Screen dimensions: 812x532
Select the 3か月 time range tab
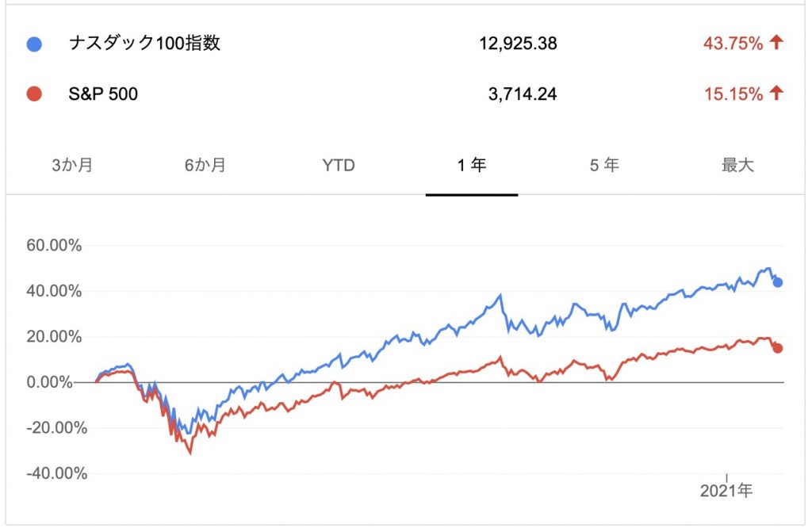click(72, 165)
